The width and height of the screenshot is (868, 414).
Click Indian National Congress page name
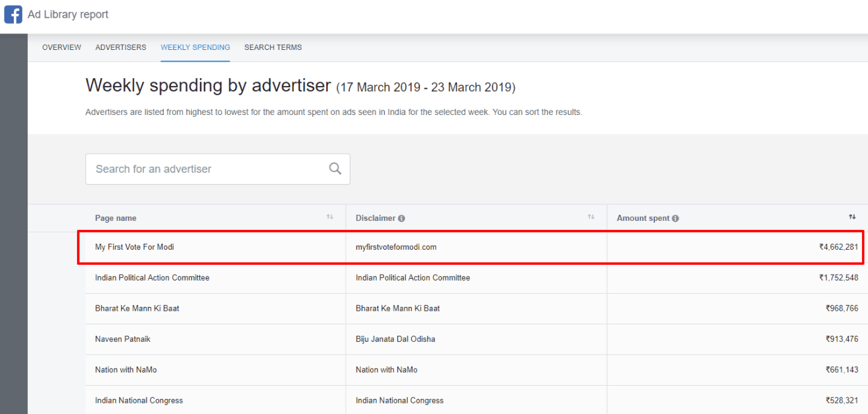[139, 400]
